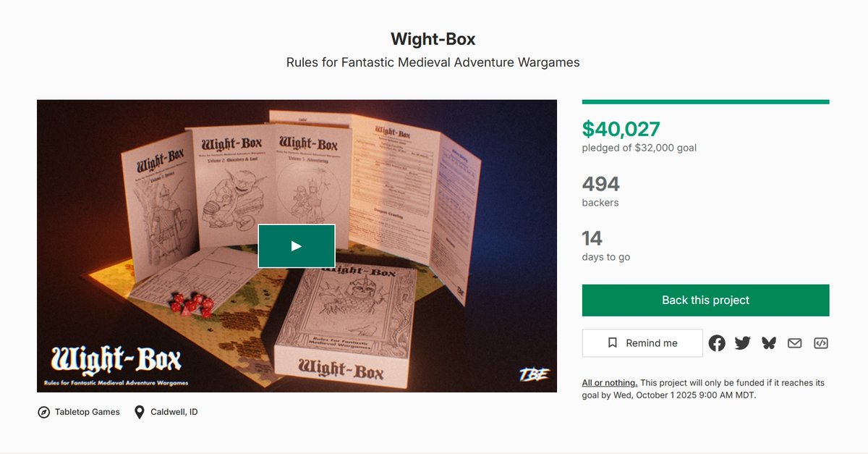Image resolution: width=868 pixels, height=454 pixels.
Task: Share the project on Facebook
Action: tap(717, 343)
